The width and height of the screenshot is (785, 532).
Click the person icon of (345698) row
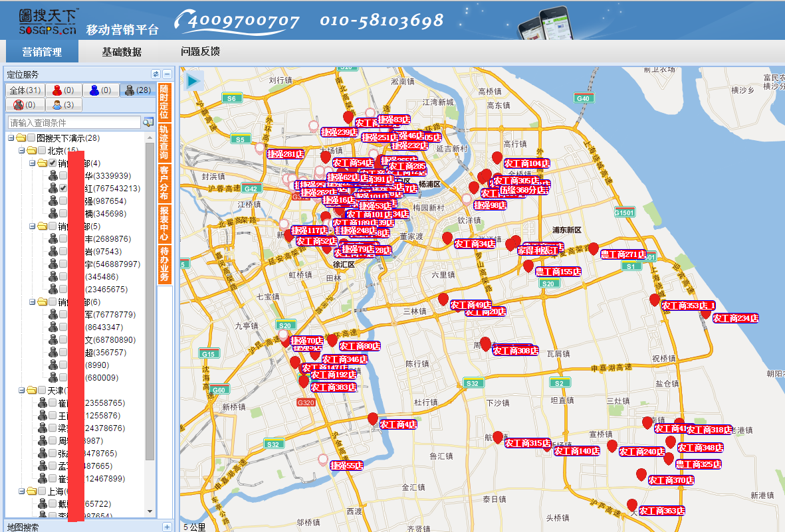[x=53, y=213]
